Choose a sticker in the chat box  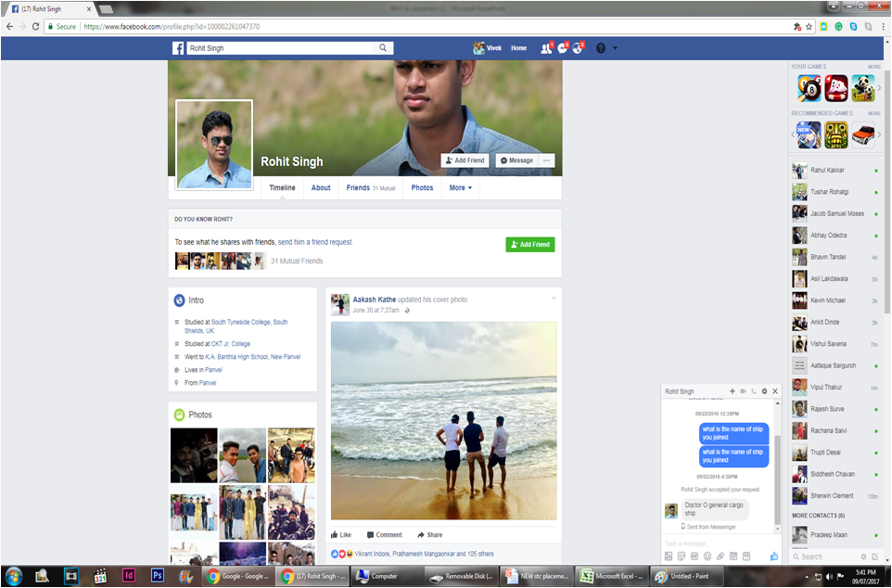tap(681, 556)
